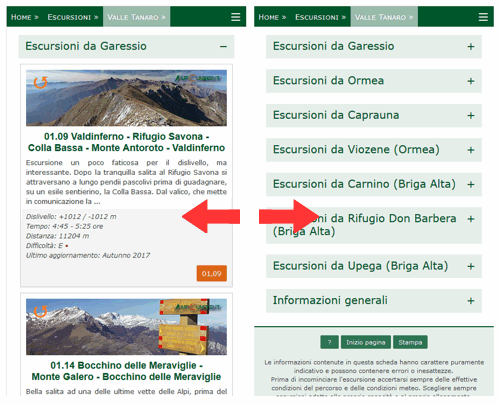The image size is (500, 405).
Task: Expand Escursioni da Rifugio Don Barbera plus icon
Action: coord(471,219)
